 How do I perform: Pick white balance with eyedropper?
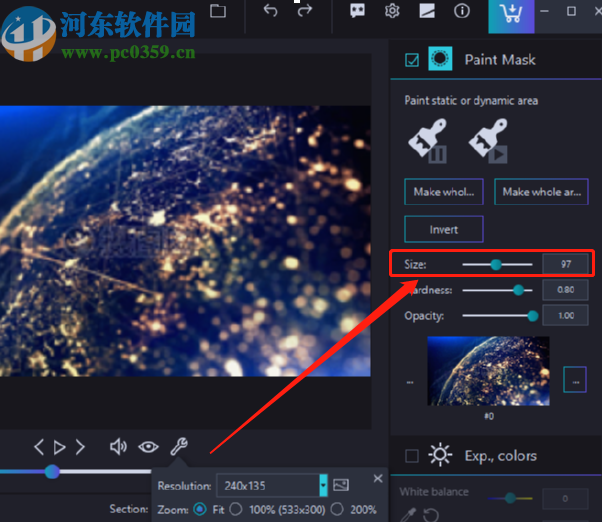(408, 514)
